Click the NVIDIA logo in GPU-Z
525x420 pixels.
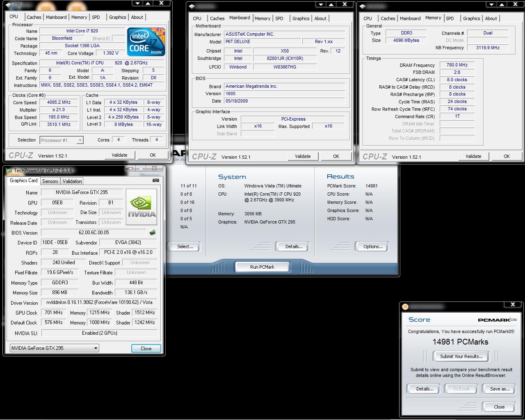click(142, 207)
